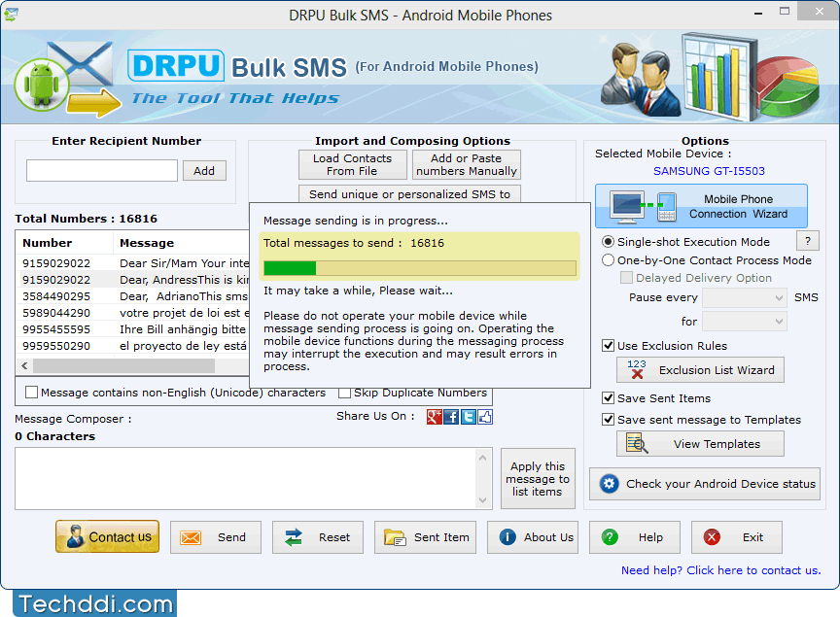Click the Message Composer text area
Screen dimensions: 840x617
(x=246, y=478)
